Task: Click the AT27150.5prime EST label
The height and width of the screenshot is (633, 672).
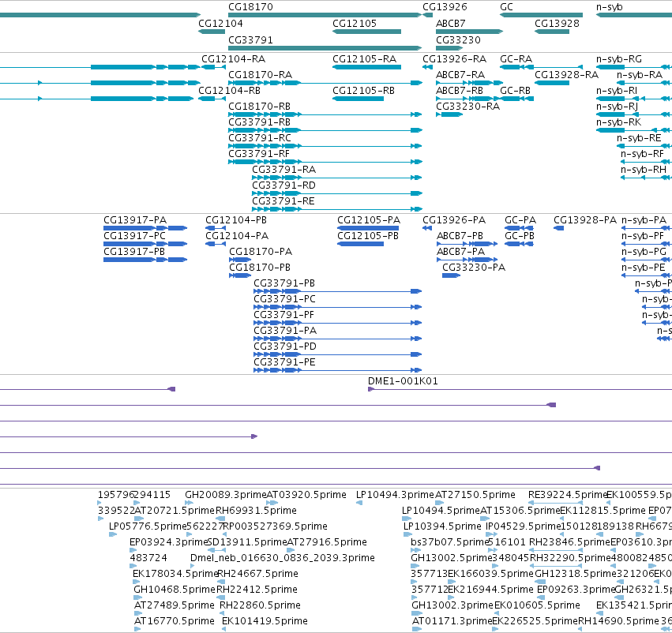Action: click(475, 495)
